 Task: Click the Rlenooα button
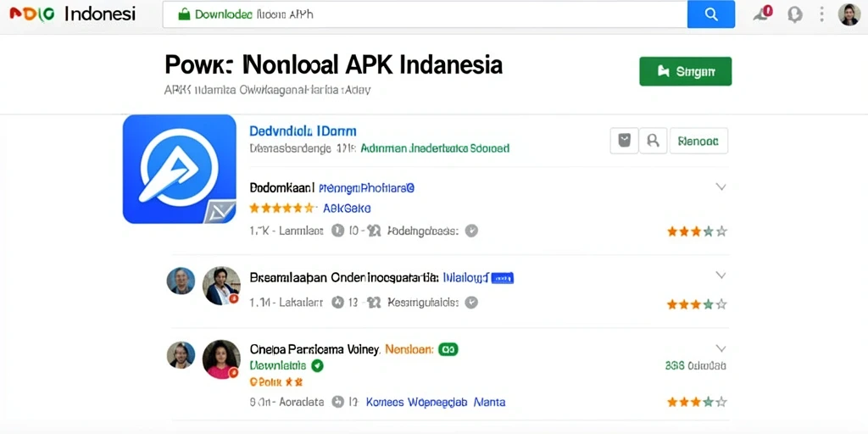point(698,141)
